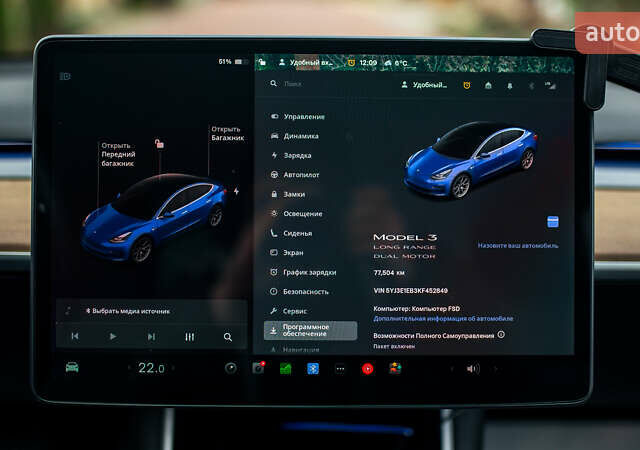
Task: Toggle the car lock padlock above the vehicle
Action: [x=159, y=144]
